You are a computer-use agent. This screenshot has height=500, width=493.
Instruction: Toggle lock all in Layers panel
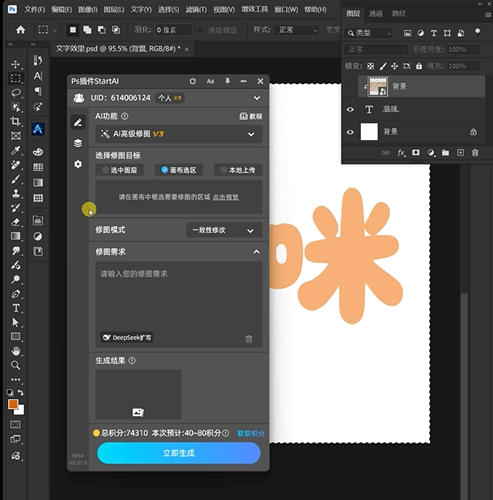pyautogui.click(x=419, y=66)
